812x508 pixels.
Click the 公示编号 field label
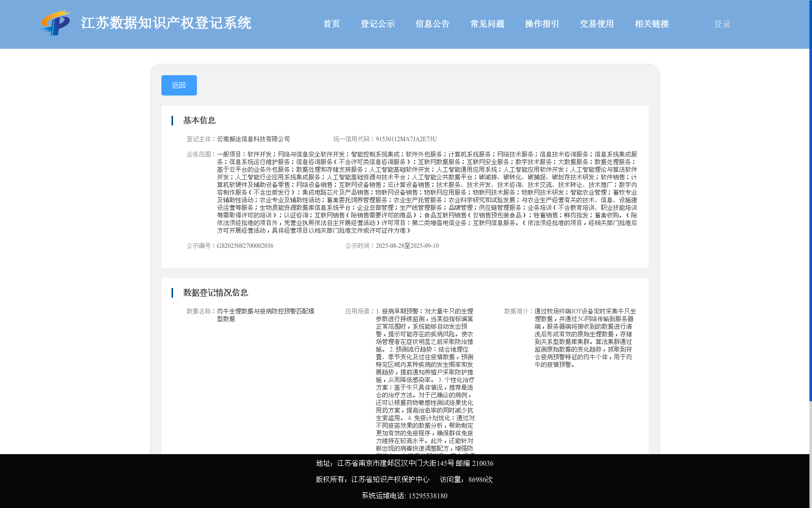(201, 246)
